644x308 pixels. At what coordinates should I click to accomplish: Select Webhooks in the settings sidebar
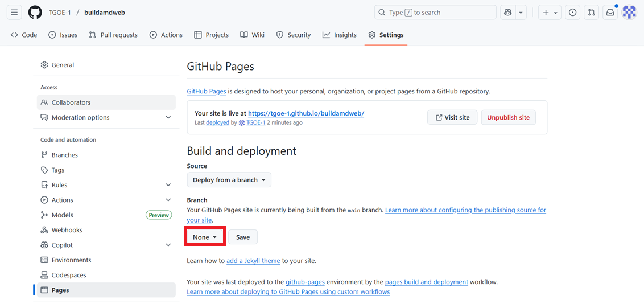coord(67,230)
